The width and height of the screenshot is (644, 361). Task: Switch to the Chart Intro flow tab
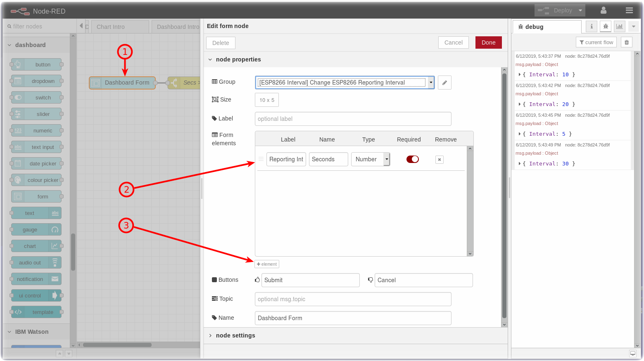pos(120,27)
